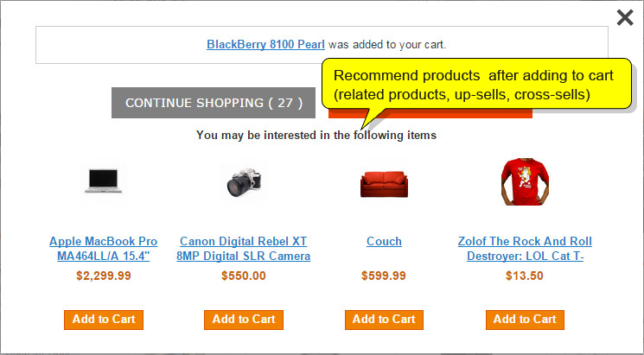Screen dimensions: 644x355
Task: Open the Apple MacBook Pro product link
Action: point(104,248)
